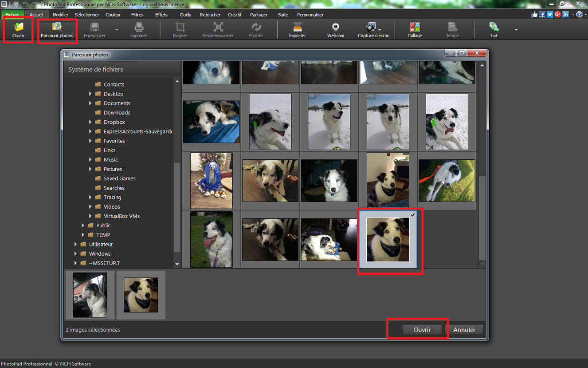This screenshot has height=368, width=588.
Task: Expand the VirtualBox VMs folder node
Action: (90, 216)
